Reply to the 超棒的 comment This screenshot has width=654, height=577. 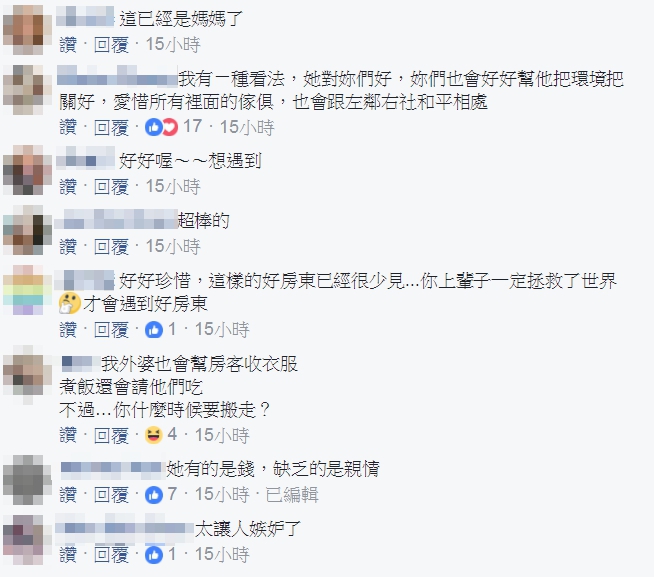pos(111,247)
